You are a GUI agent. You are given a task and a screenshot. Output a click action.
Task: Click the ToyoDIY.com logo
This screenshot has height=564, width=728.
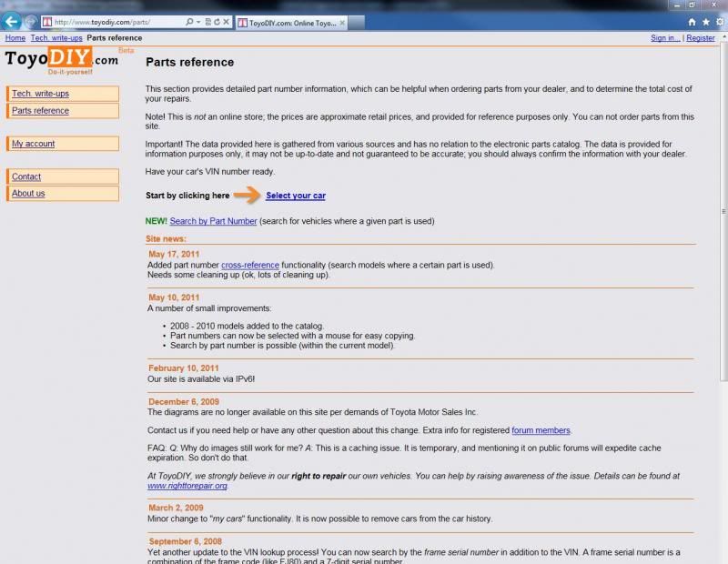click(x=62, y=58)
